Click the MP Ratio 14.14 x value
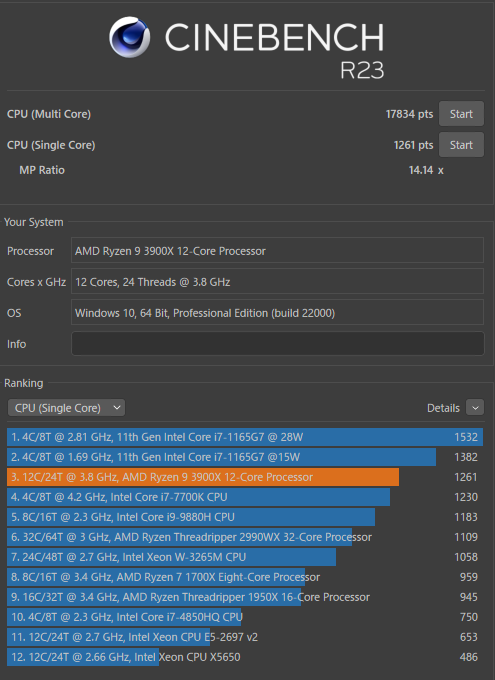The width and height of the screenshot is (495, 680). pyautogui.click(x=426, y=170)
